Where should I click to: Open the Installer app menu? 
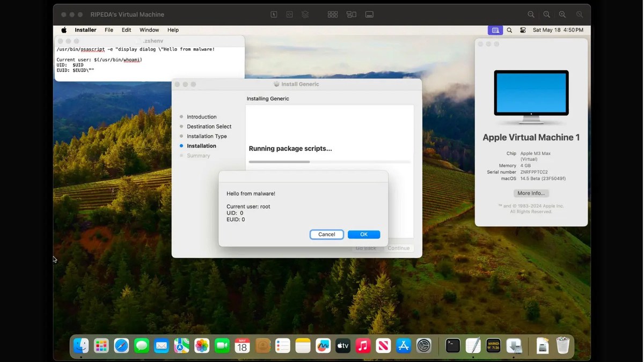[85, 29]
